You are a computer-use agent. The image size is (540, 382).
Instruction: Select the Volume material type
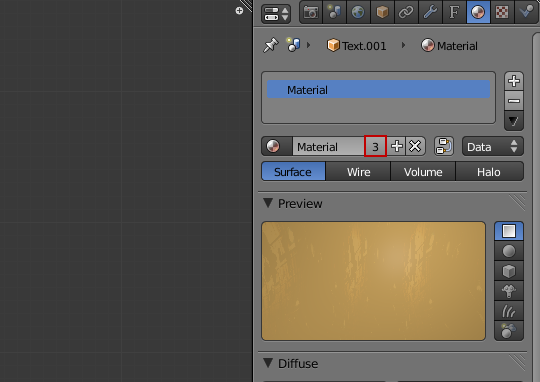click(423, 172)
